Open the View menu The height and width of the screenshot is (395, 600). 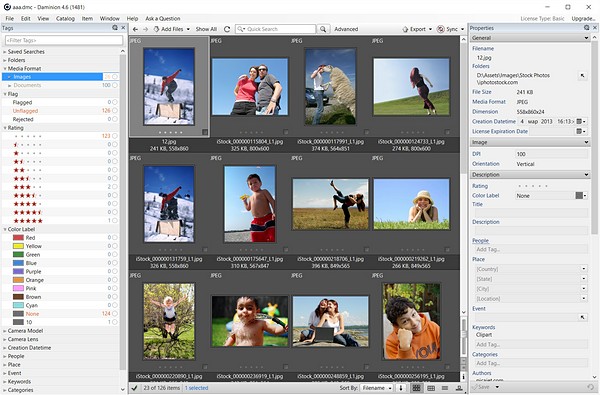click(43, 18)
